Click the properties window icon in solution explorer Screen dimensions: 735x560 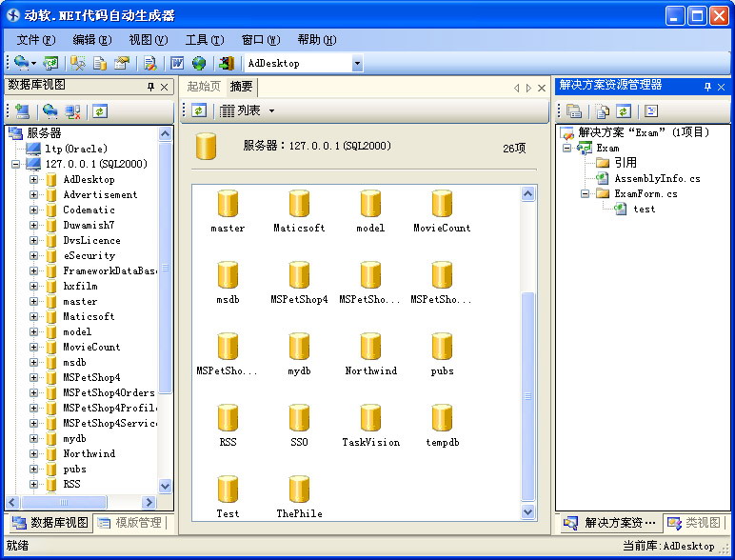click(574, 111)
